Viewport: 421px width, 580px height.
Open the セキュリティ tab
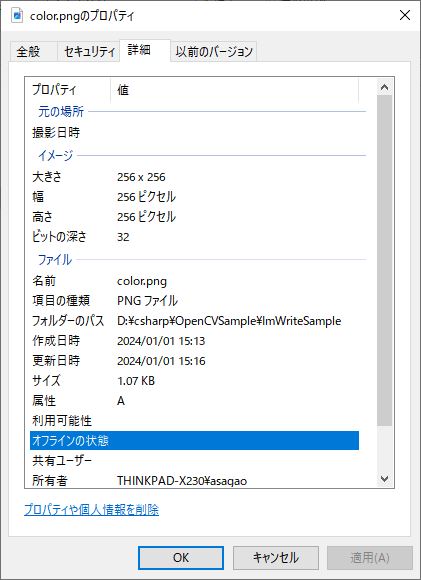tap(89, 51)
